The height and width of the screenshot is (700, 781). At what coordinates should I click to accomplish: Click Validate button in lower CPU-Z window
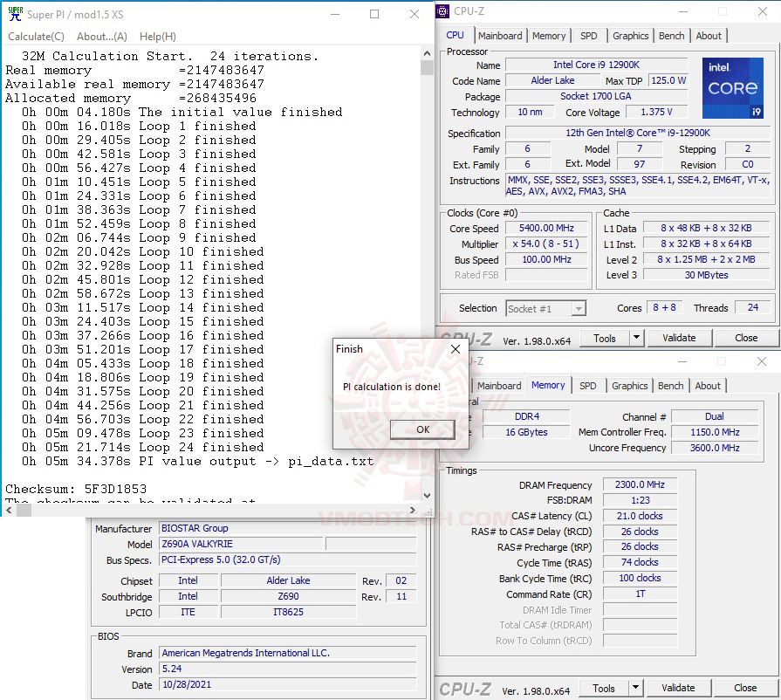tap(678, 689)
